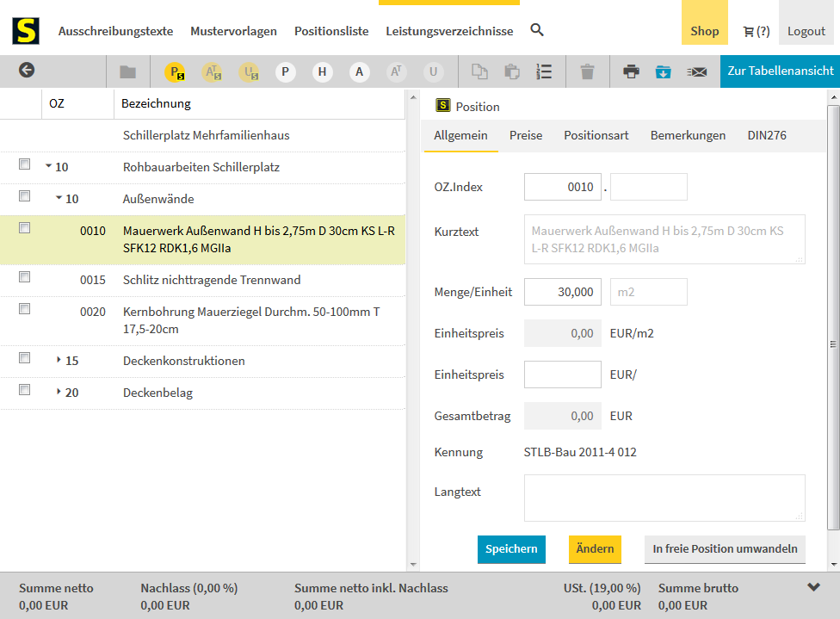
Task: Click inside the Langtext input field
Action: [x=664, y=498]
